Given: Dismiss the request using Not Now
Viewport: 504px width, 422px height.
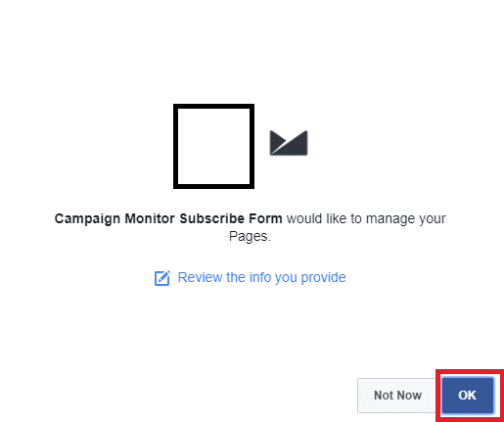Looking at the screenshot, I should pyautogui.click(x=397, y=396).
